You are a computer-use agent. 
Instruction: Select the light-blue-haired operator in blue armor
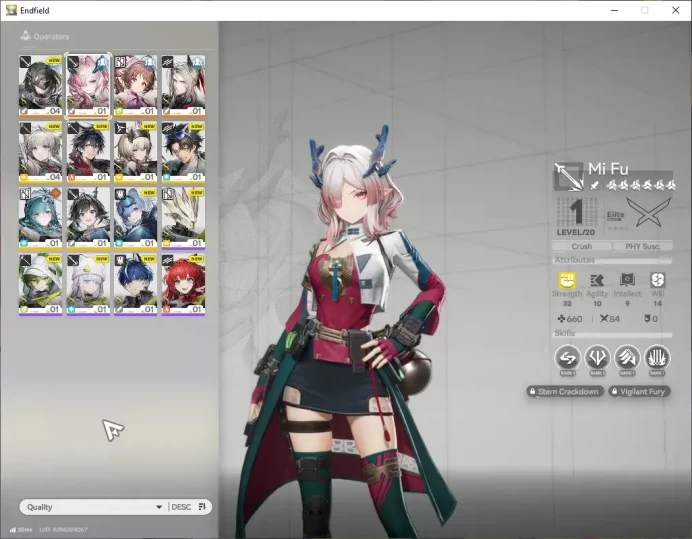click(135, 218)
